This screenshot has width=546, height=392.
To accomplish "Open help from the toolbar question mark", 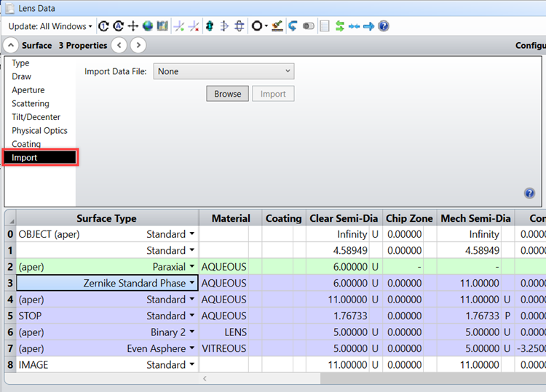I will (x=384, y=26).
